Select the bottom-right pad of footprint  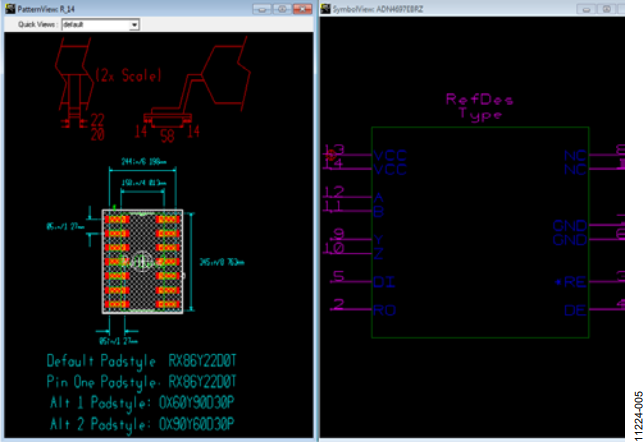point(168,304)
